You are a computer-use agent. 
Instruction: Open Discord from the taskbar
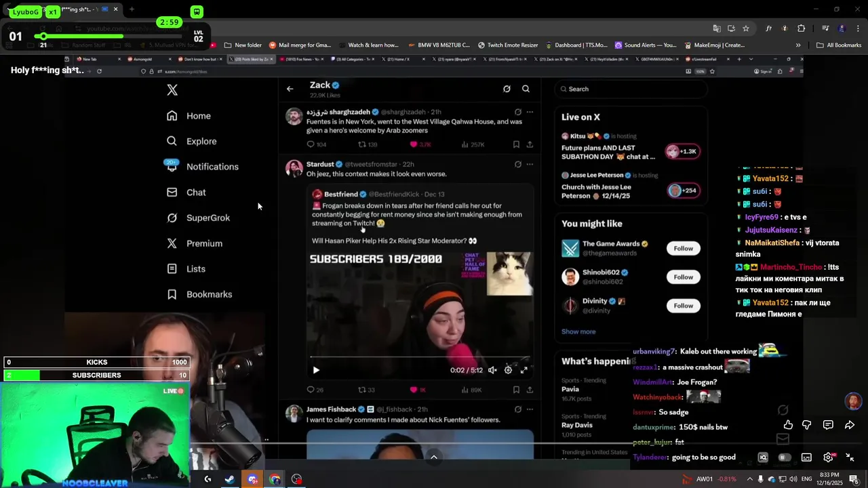click(x=252, y=479)
